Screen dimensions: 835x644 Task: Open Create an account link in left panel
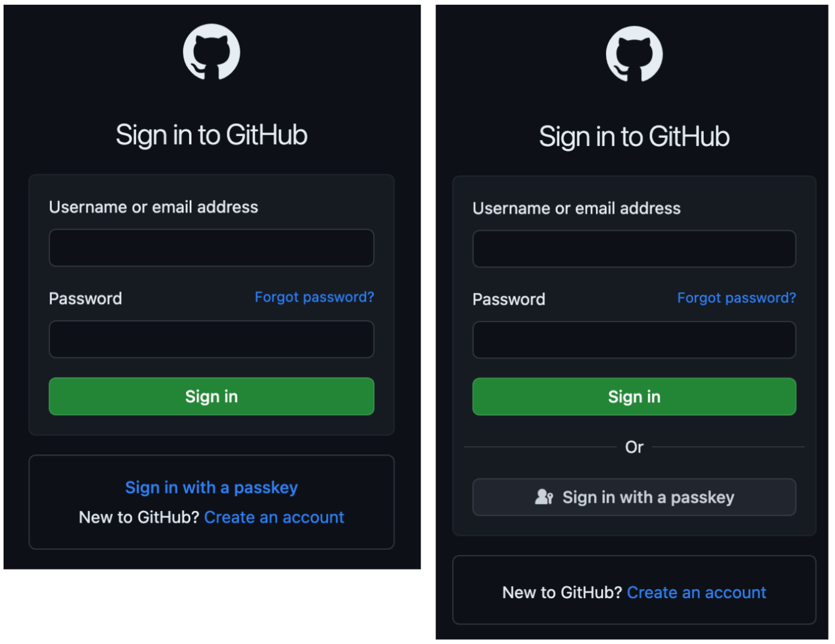(x=274, y=517)
